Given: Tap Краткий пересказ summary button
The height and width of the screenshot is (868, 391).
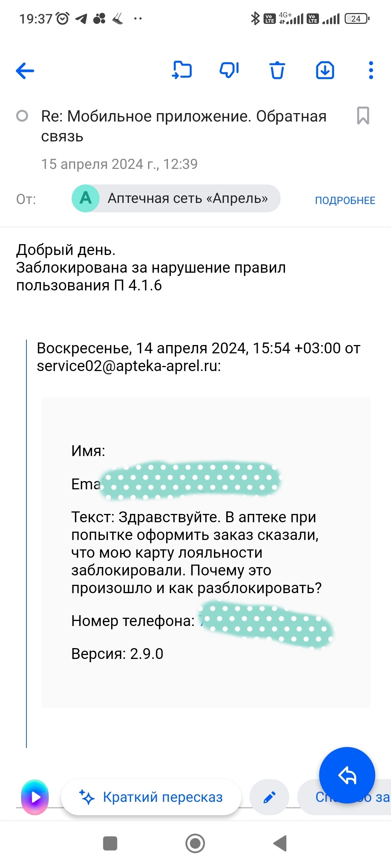Looking at the screenshot, I should [151, 797].
